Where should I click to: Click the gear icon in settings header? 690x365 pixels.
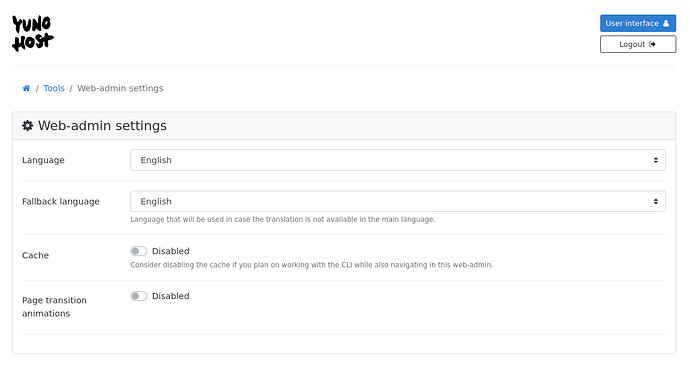(x=28, y=126)
